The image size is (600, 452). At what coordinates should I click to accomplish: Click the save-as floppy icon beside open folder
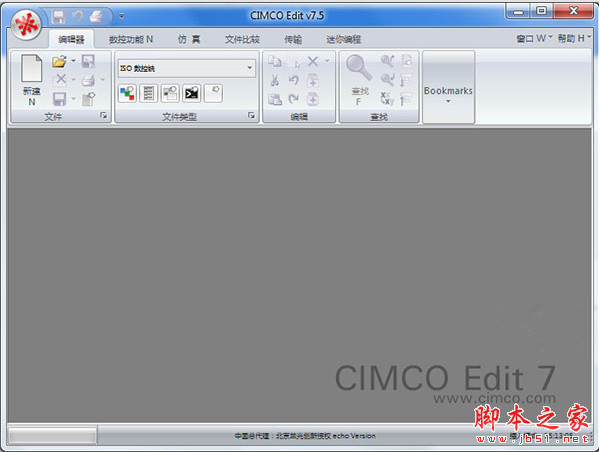pyautogui.click(x=88, y=61)
